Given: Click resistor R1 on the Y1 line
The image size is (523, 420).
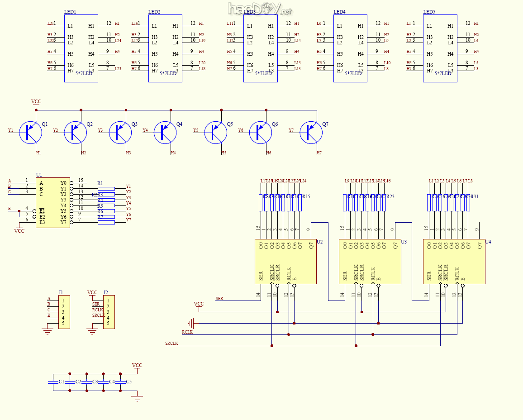Looking at the screenshot, I should coord(106,188).
